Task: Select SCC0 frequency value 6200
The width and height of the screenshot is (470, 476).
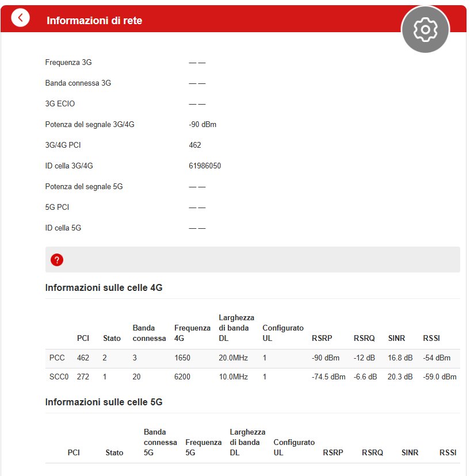Action: point(182,377)
